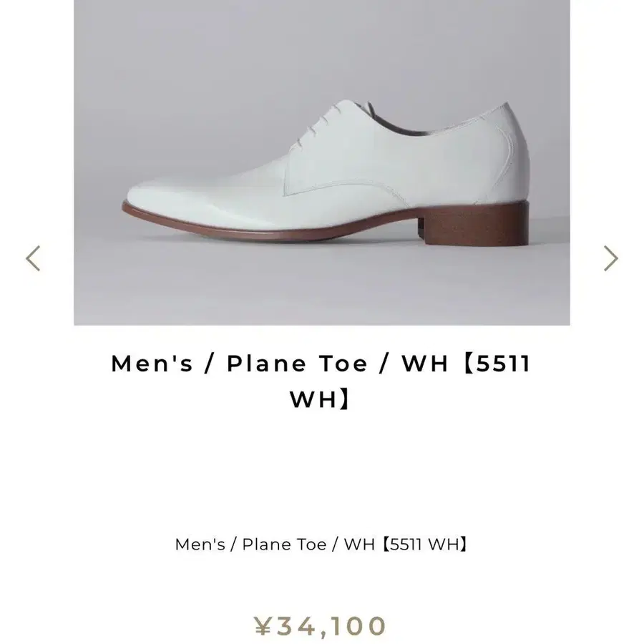Click "Plane Toe" in the smaller subtitle
Screen dimensions: 644x644
coord(283,545)
